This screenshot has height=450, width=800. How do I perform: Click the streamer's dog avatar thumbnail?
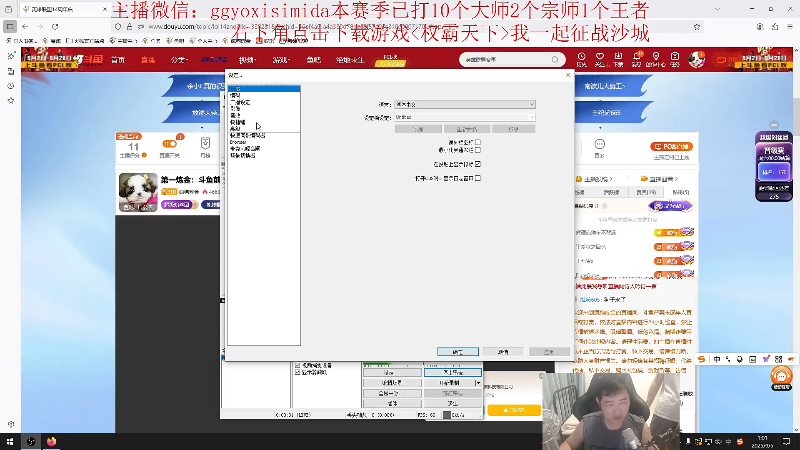click(138, 192)
